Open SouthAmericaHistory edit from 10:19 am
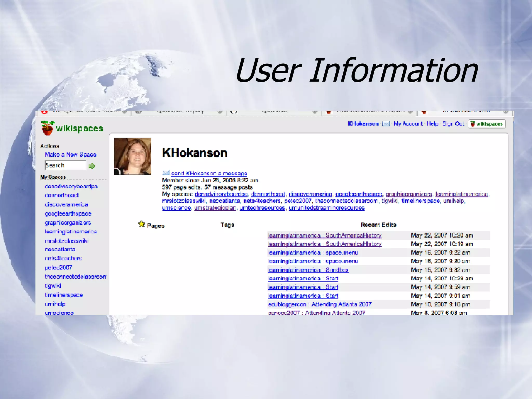 coord(325,244)
